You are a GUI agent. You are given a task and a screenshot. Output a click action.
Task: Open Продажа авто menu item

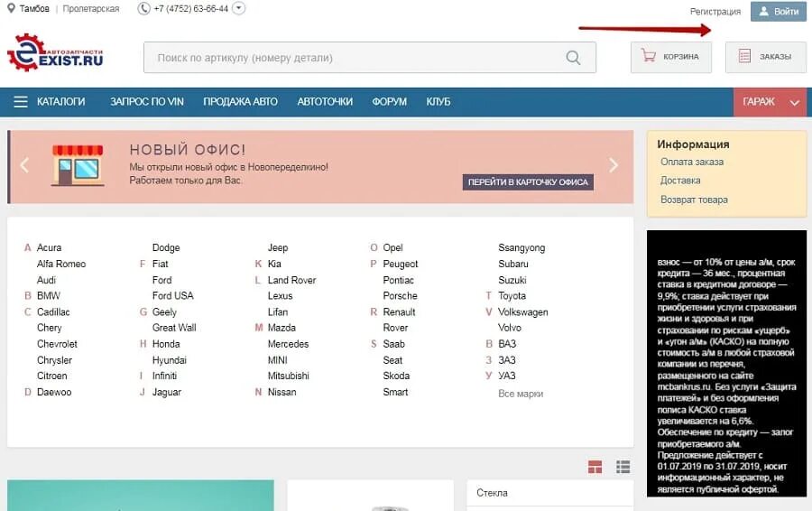[240, 102]
